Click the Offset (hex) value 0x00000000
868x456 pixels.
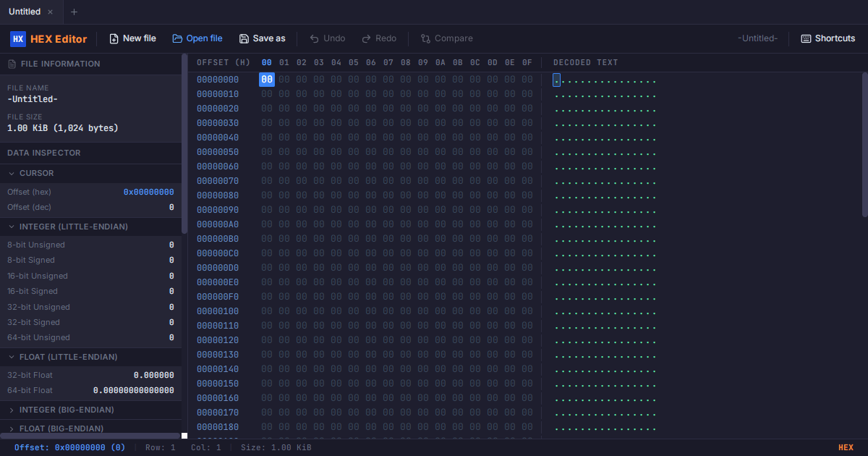(148, 192)
